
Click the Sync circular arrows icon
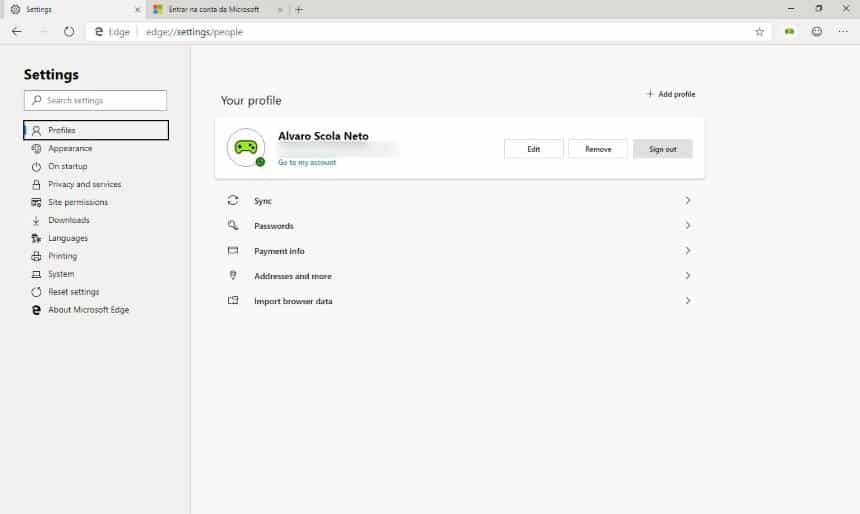pos(233,200)
